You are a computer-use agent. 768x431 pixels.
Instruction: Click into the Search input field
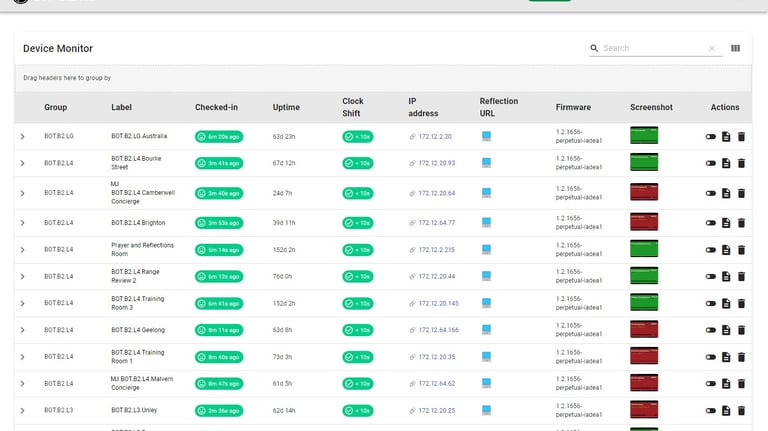654,48
